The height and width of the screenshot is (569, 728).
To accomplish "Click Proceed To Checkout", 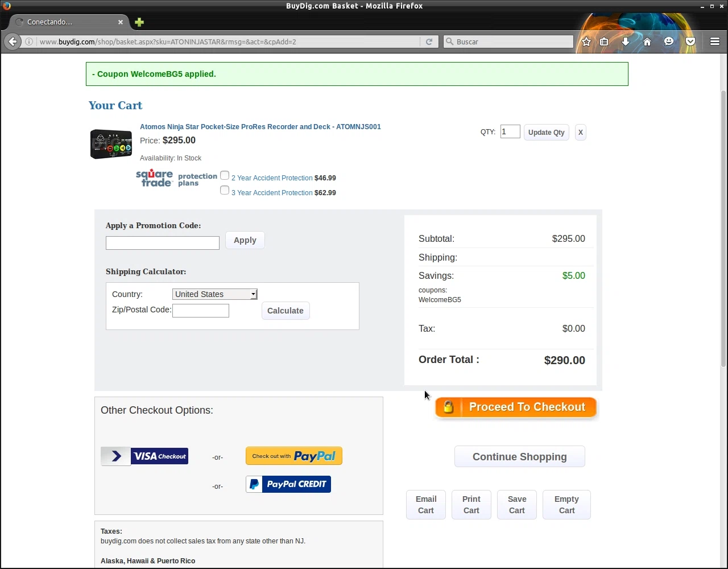I will pyautogui.click(x=515, y=407).
